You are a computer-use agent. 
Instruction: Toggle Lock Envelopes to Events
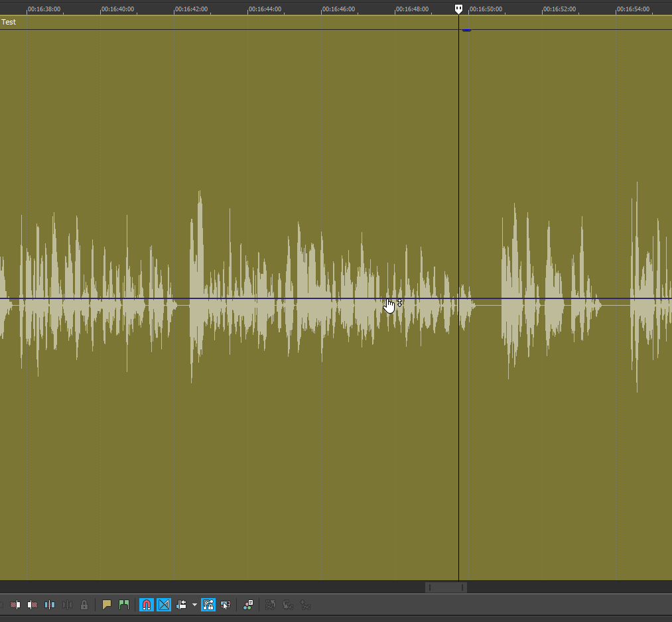point(208,605)
